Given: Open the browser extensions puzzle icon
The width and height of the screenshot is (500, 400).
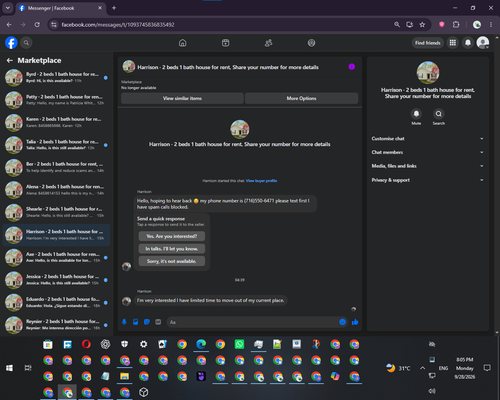Looking at the screenshot, I should click(x=456, y=25).
